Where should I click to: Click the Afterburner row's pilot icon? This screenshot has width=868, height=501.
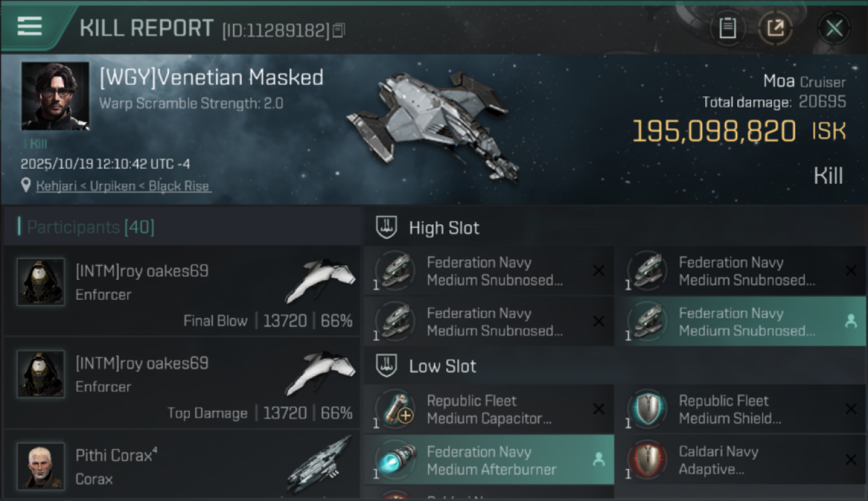[x=598, y=460]
